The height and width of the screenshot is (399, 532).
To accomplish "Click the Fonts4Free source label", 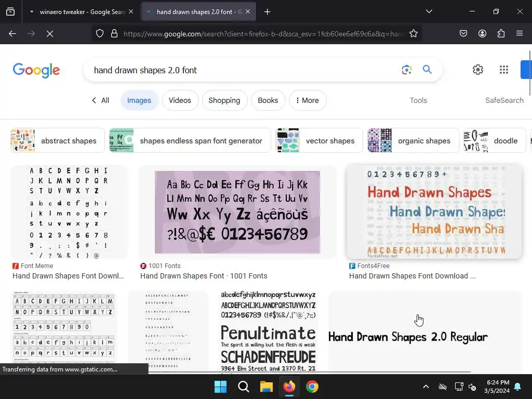I will point(369,265).
